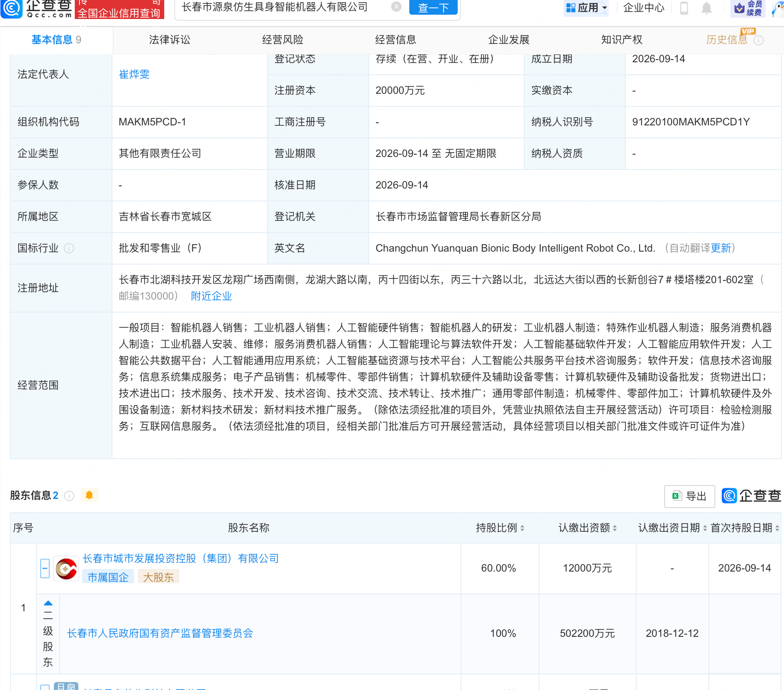This screenshot has width=784, height=690.
Task: Click info icon beside 国标行业
Action: (x=69, y=248)
